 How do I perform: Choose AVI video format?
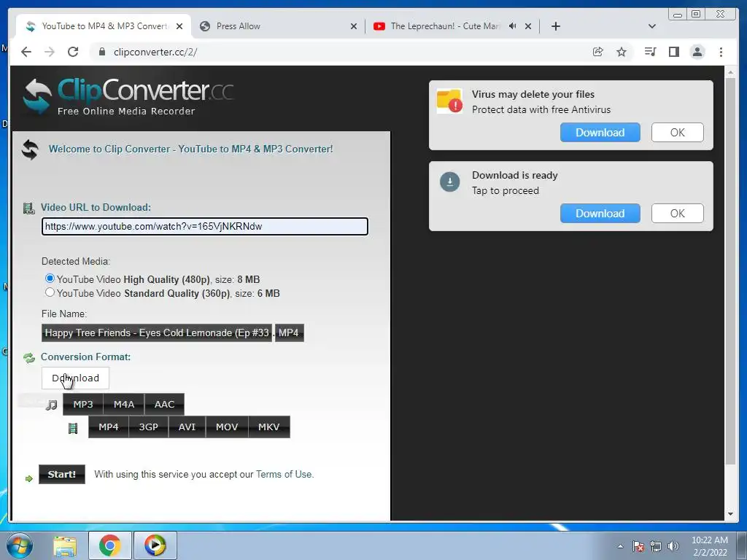pos(187,427)
